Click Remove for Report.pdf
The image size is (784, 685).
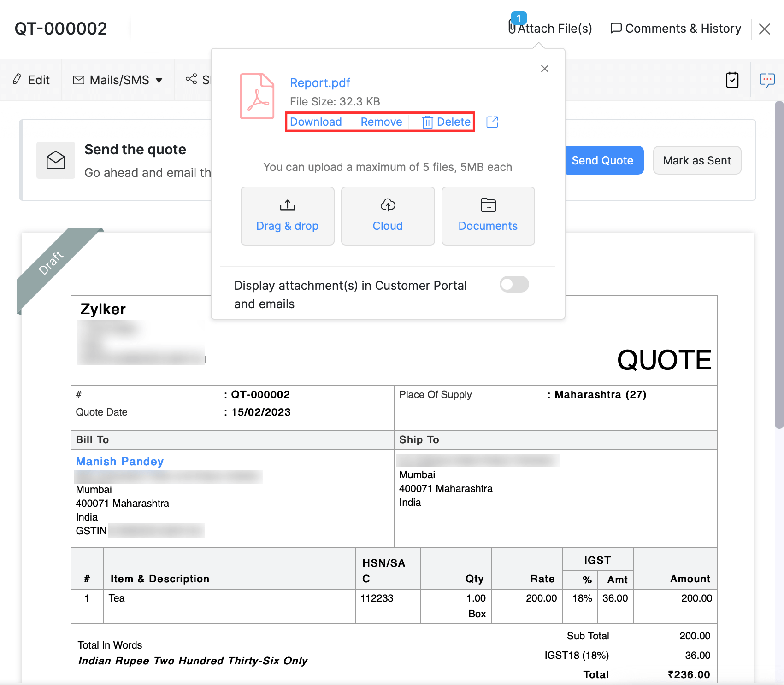381,122
